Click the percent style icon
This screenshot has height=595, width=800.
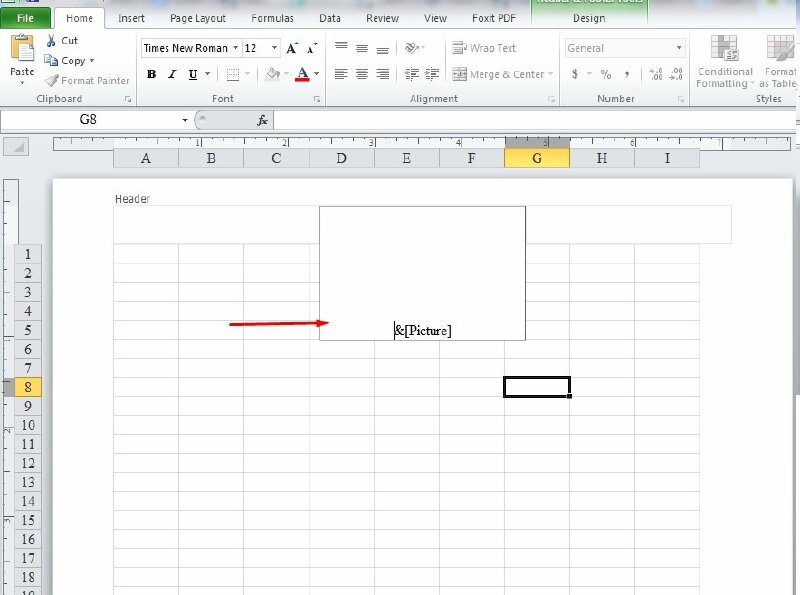click(606, 74)
